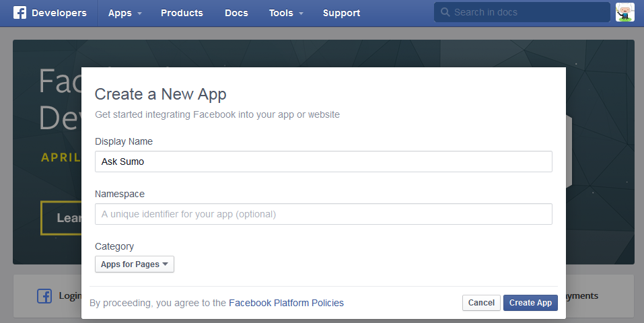Click the Create App button
The width and height of the screenshot is (644, 323).
(x=530, y=303)
